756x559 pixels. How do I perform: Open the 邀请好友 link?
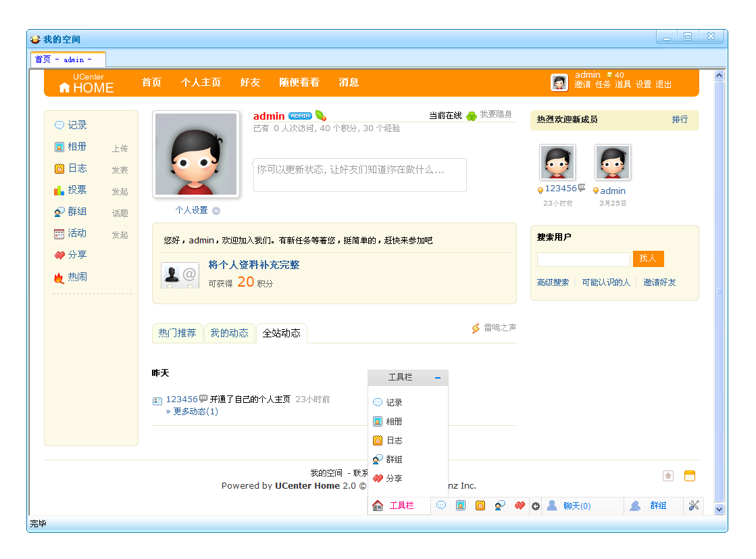click(x=659, y=283)
